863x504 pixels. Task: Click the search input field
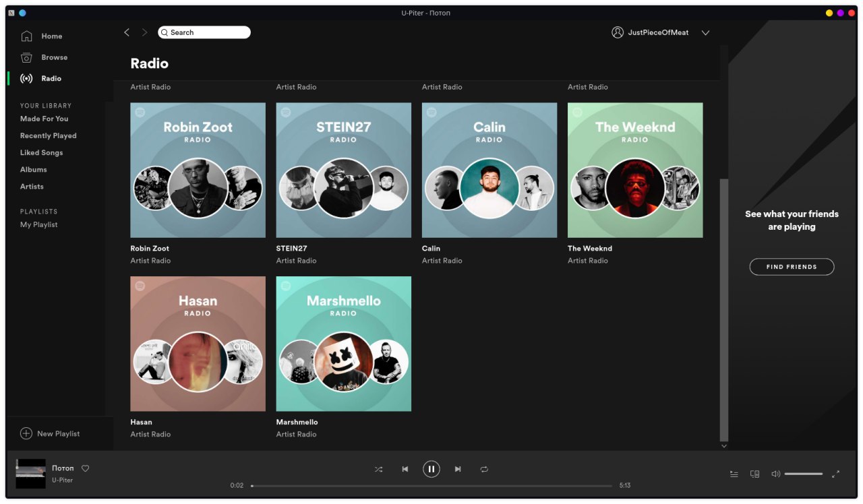pos(204,32)
